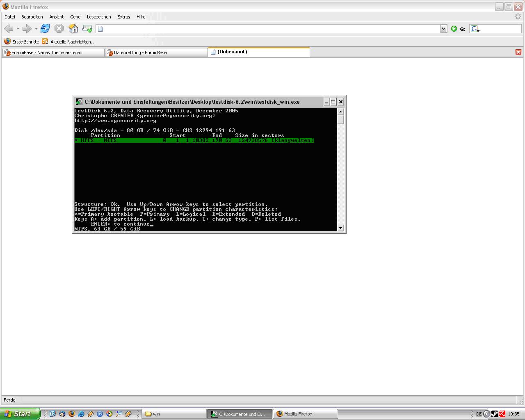The width and height of the screenshot is (525, 420).
Task: Click 'http://www.cgsecurity.org' text in console
Action: 115,121
